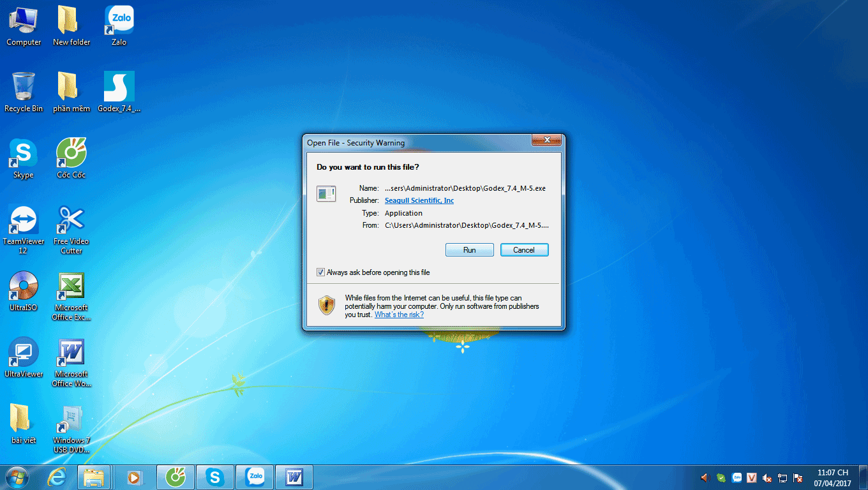The image size is (868, 490).
Task: Open the Windows Start menu
Action: (17, 477)
